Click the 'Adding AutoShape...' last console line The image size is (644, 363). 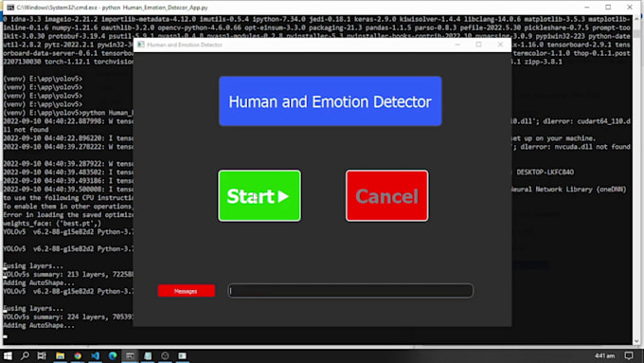pos(39,325)
